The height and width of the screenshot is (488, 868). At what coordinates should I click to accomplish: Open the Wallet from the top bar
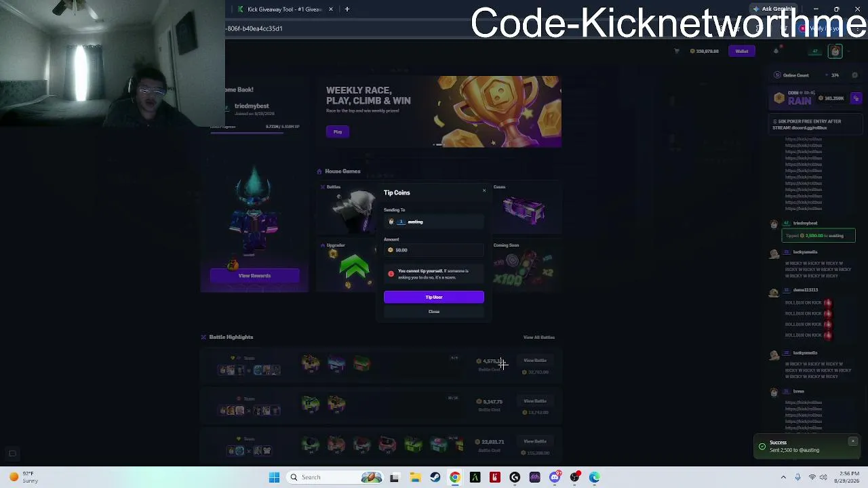pos(742,51)
